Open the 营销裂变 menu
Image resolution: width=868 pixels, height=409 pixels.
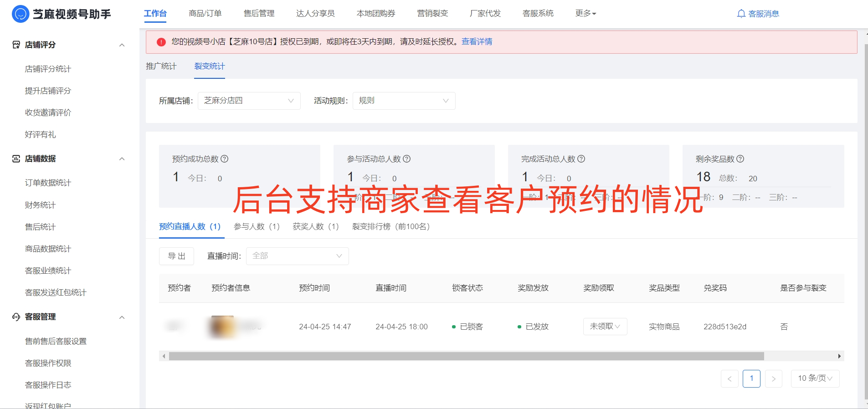pyautogui.click(x=433, y=13)
